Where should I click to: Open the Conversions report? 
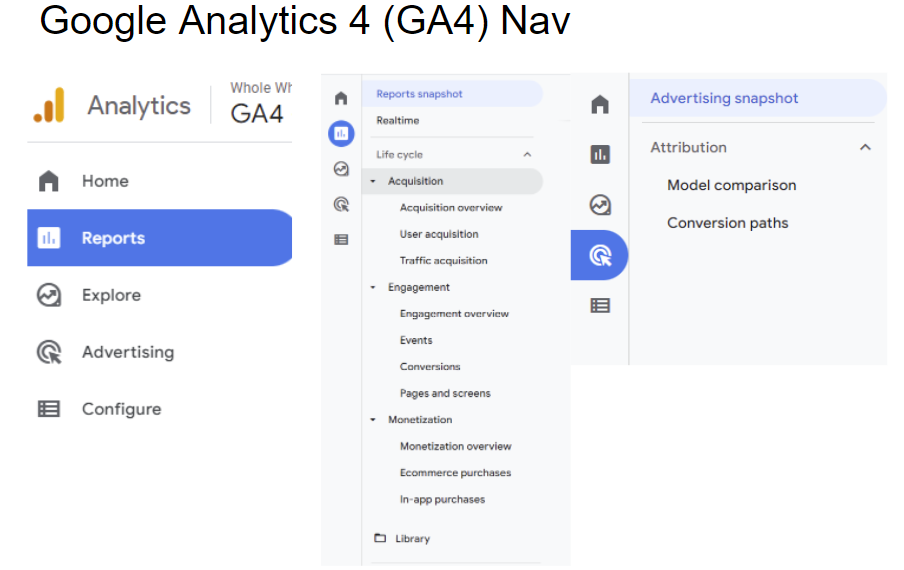coord(430,367)
